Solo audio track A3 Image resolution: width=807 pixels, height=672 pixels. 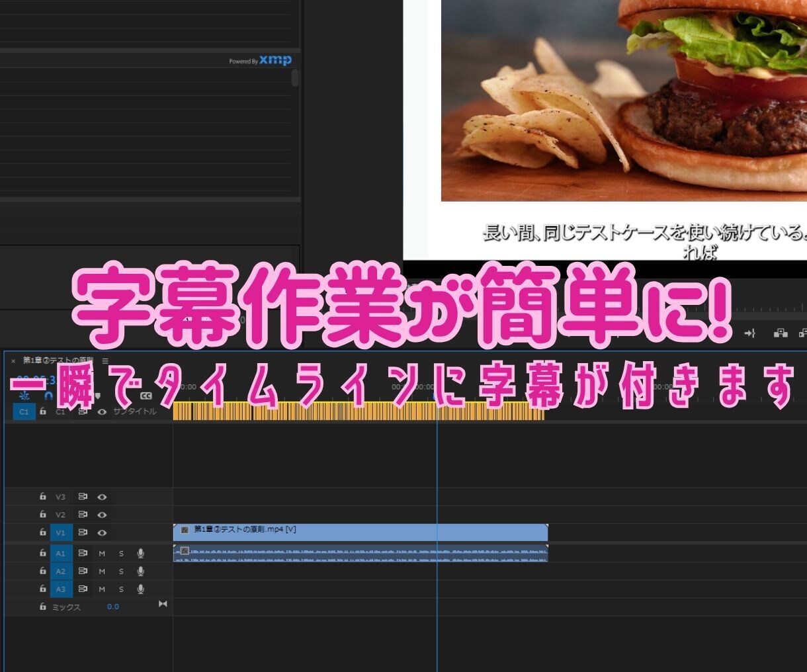[121, 589]
